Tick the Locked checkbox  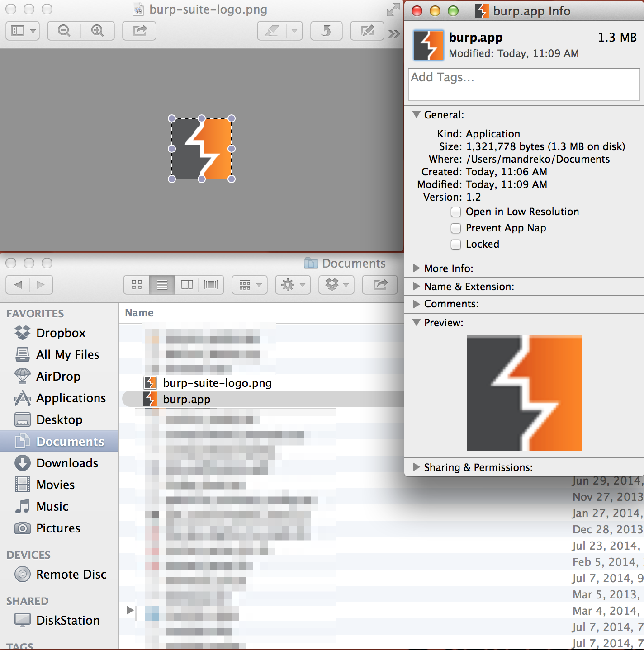[456, 245]
